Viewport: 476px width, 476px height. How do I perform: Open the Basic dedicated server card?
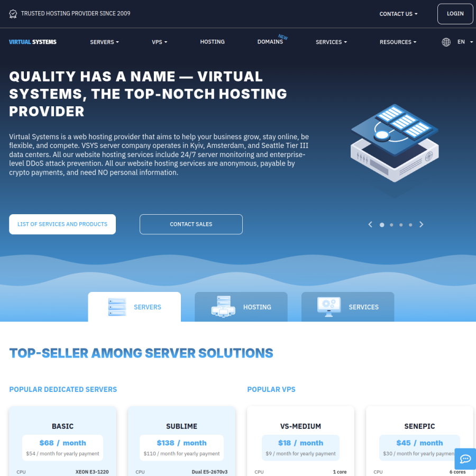[x=62, y=441]
